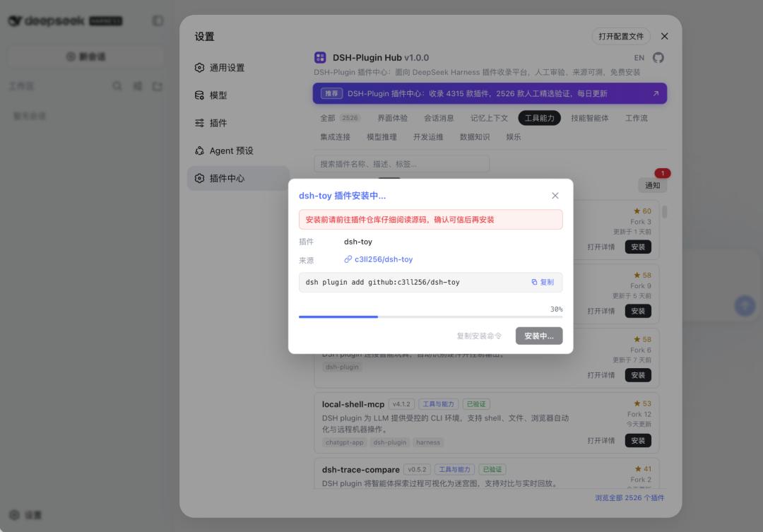Open the 通用设置 gear icon
Viewport: 763px width, 532px height.
199,68
